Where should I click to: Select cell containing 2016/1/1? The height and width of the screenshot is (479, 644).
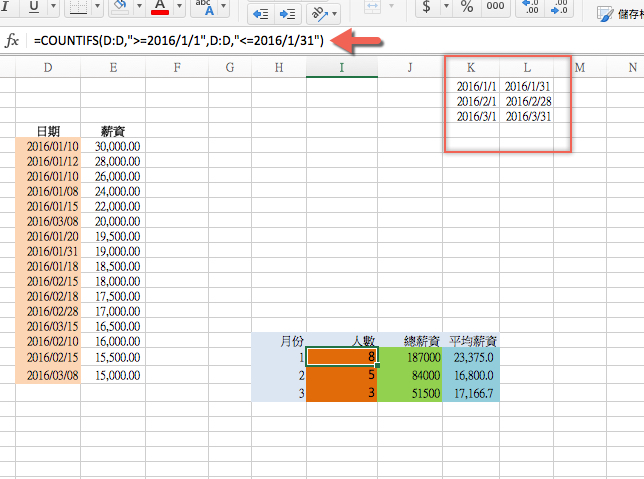[471, 86]
